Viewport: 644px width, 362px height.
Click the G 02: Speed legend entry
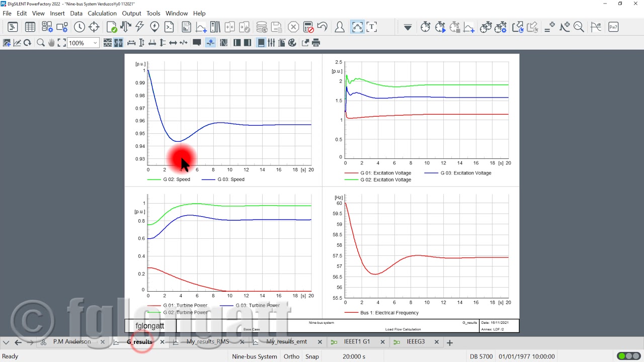169,179
